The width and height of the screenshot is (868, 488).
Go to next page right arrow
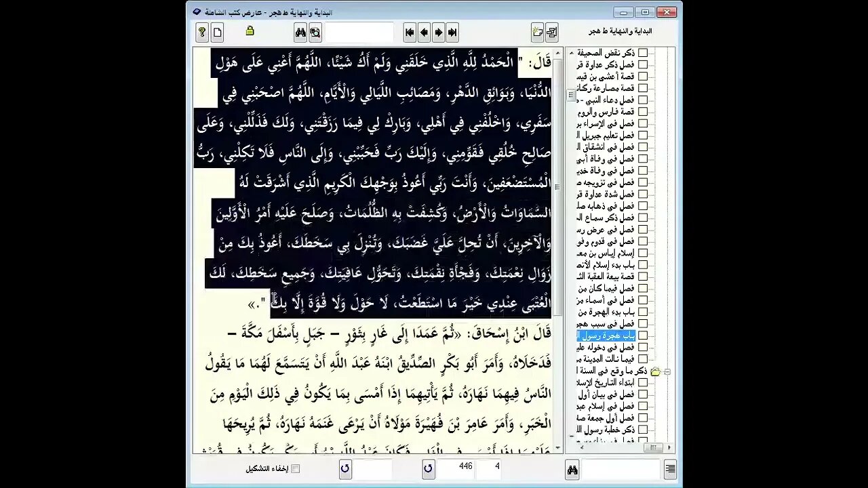click(x=438, y=32)
